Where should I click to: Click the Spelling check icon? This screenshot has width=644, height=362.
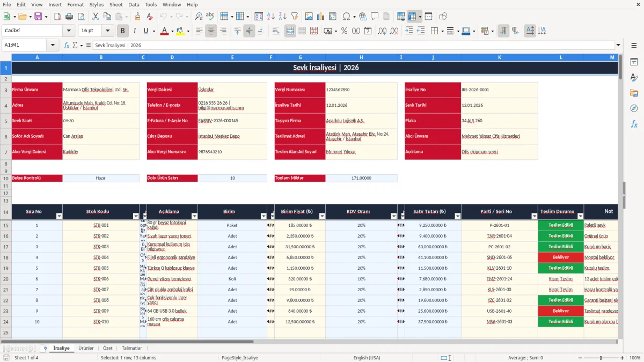pos(210,17)
